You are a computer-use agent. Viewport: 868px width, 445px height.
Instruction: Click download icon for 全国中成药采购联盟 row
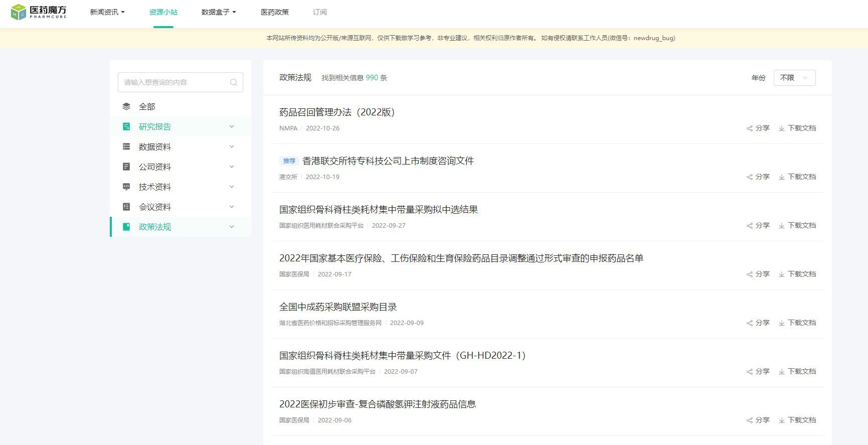[782, 323]
